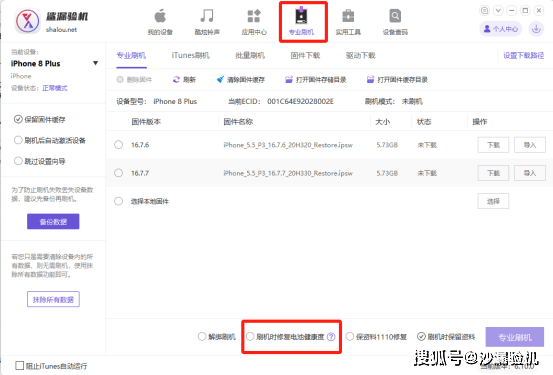Click the 正常模式 device status link
This screenshot has width=553, height=375.
click(55, 88)
